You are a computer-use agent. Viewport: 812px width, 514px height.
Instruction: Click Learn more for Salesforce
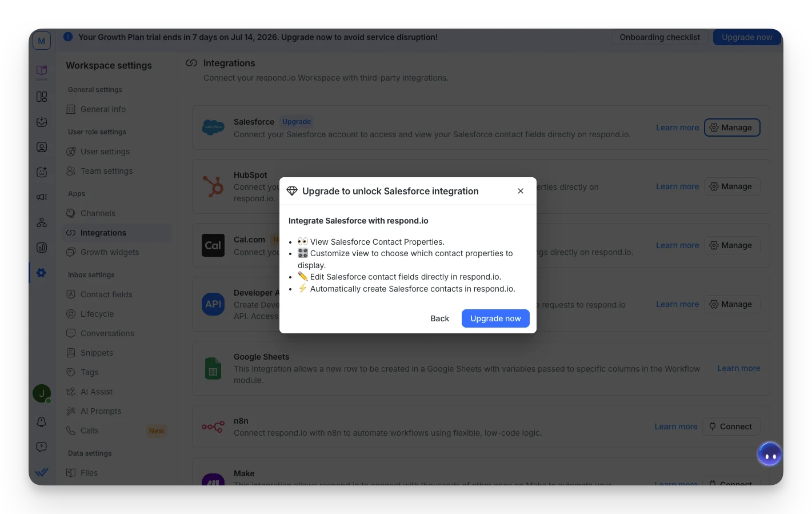[677, 127]
